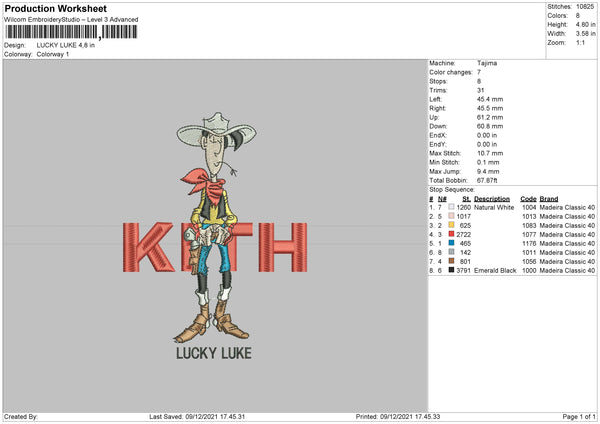Click the red KITH lettering in design
600x424 pixels.
(x=215, y=247)
